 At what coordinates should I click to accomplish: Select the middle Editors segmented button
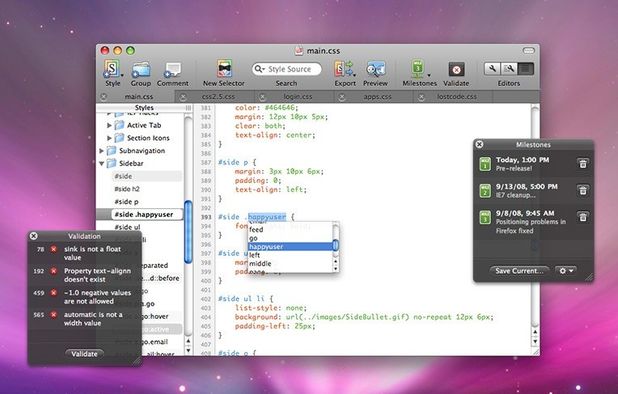(509, 69)
